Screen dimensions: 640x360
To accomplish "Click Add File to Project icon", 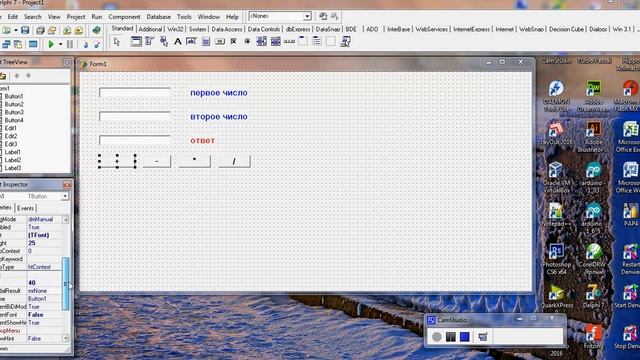I will pyautogui.click(x=67, y=31).
